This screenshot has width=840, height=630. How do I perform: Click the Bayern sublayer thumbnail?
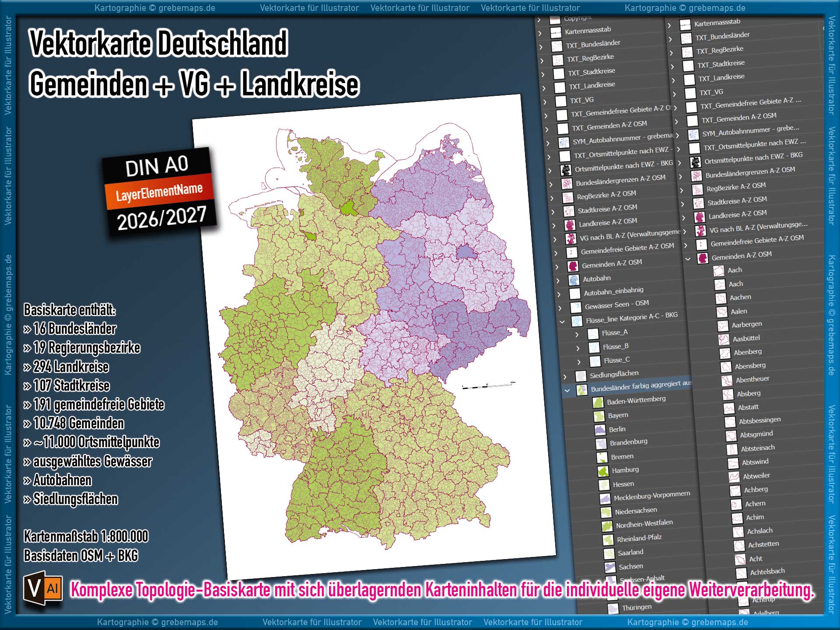point(599,416)
